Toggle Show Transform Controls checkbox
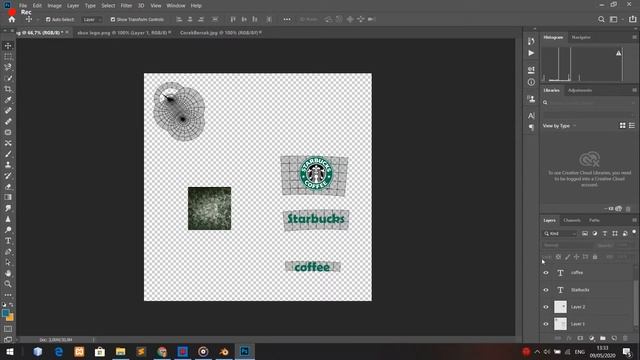This screenshot has width=640, height=360. click(113, 19)
